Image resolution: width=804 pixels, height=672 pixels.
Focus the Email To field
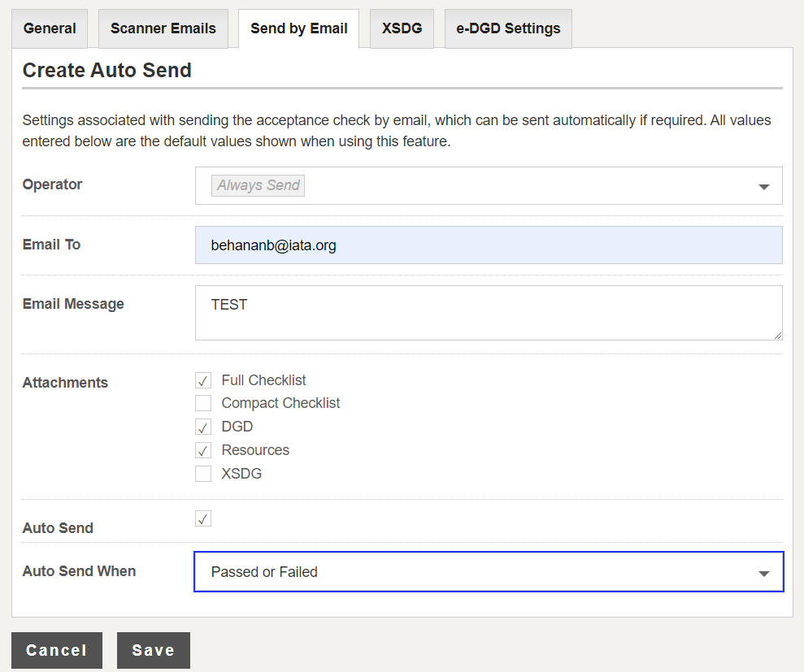[489, 245]
